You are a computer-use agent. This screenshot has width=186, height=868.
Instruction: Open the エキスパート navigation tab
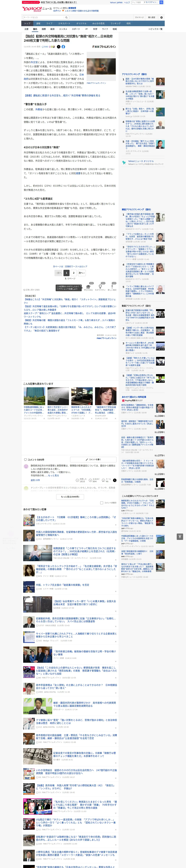[64, 24]
